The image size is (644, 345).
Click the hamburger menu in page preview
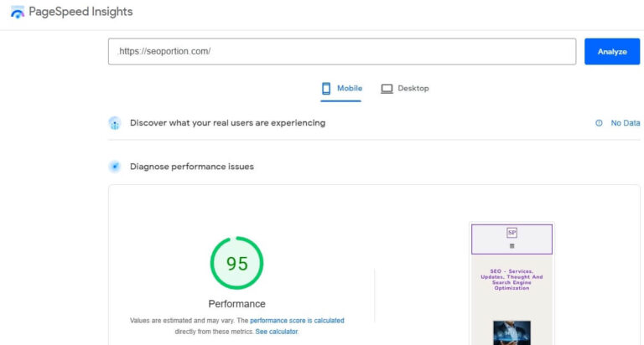pos(512,246)
